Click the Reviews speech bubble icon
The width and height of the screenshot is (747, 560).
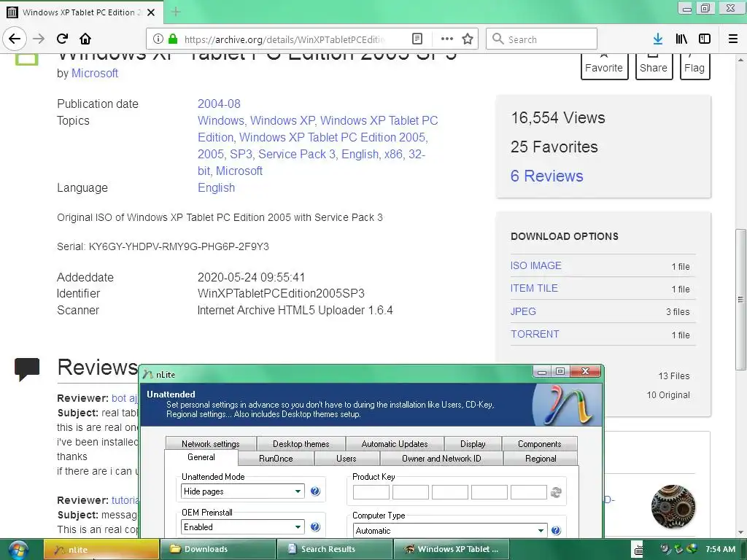pyautogui.click(x=27, y=369)
